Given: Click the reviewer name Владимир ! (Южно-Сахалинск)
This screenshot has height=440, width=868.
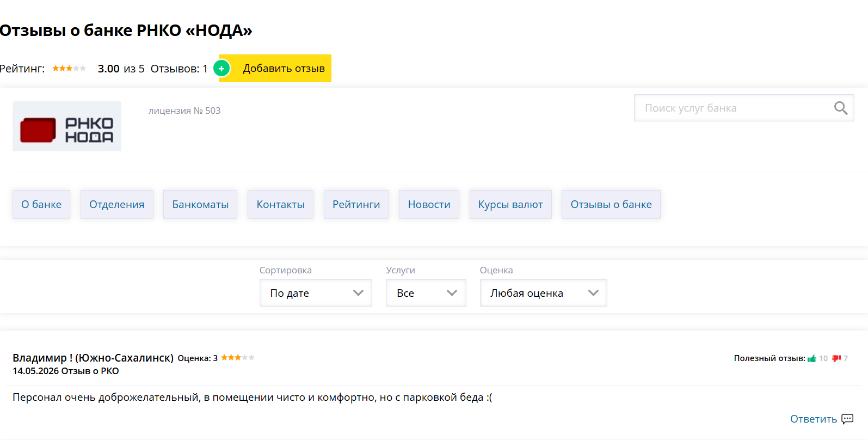Looking at the screenshot, I should coord(93,358).
